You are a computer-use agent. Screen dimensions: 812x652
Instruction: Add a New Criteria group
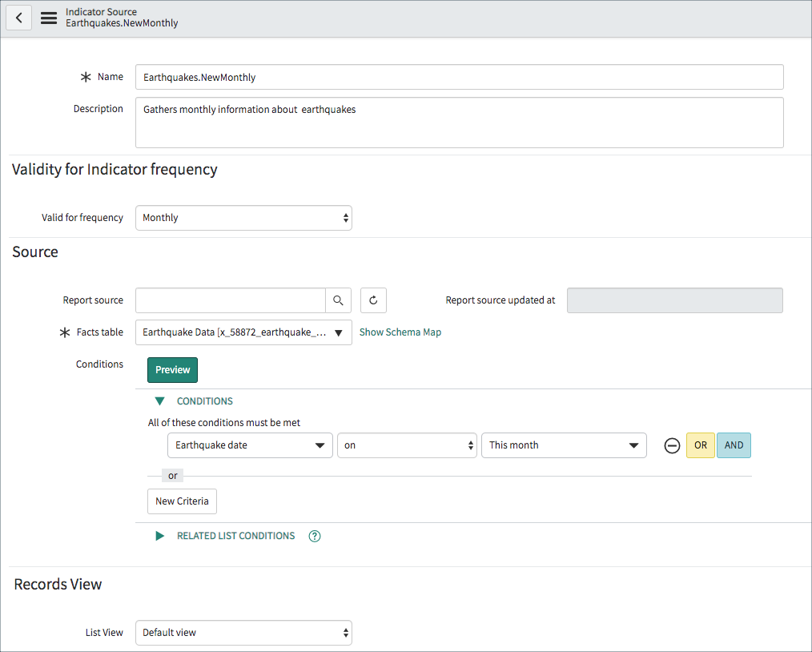pos(182,501)
